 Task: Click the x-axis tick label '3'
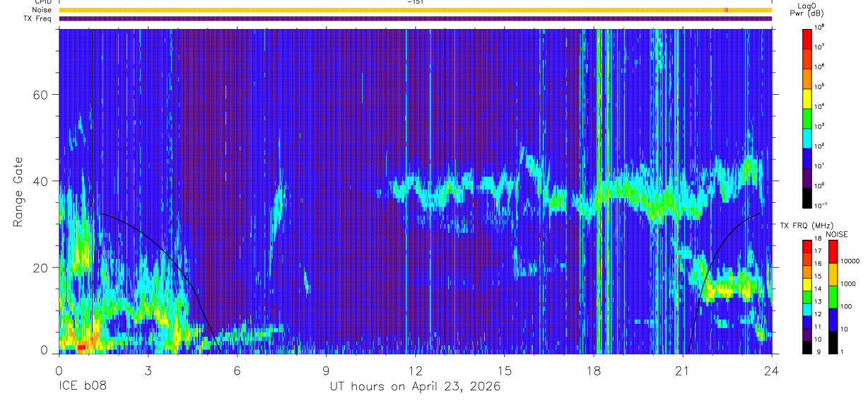pyautogui.click(x=148, y=370)
